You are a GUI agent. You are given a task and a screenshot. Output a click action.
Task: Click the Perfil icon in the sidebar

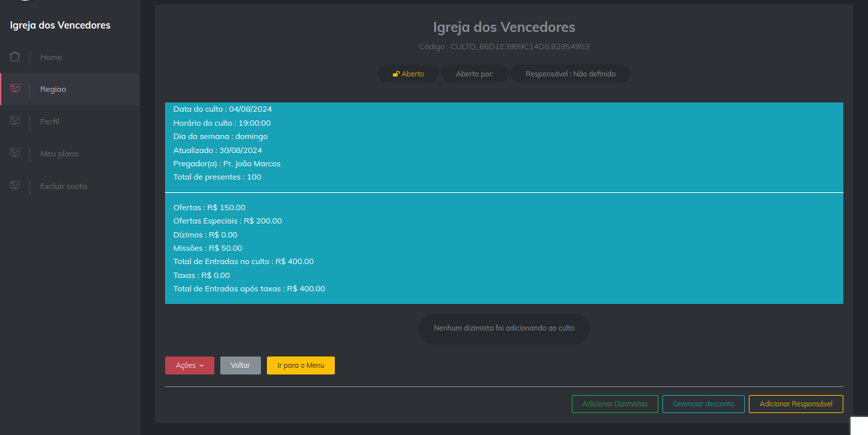(x=15, y=121)
